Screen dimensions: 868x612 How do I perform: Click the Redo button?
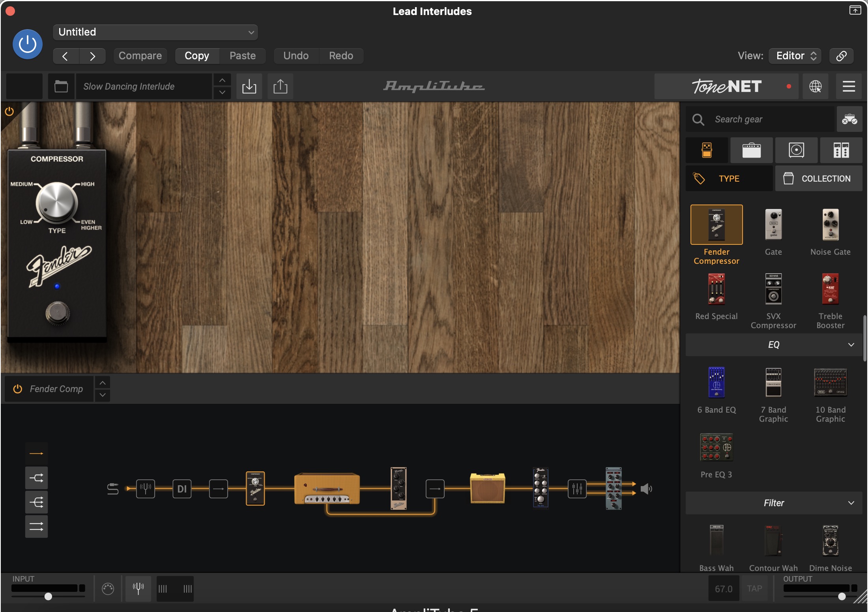(x=341, y=56)
